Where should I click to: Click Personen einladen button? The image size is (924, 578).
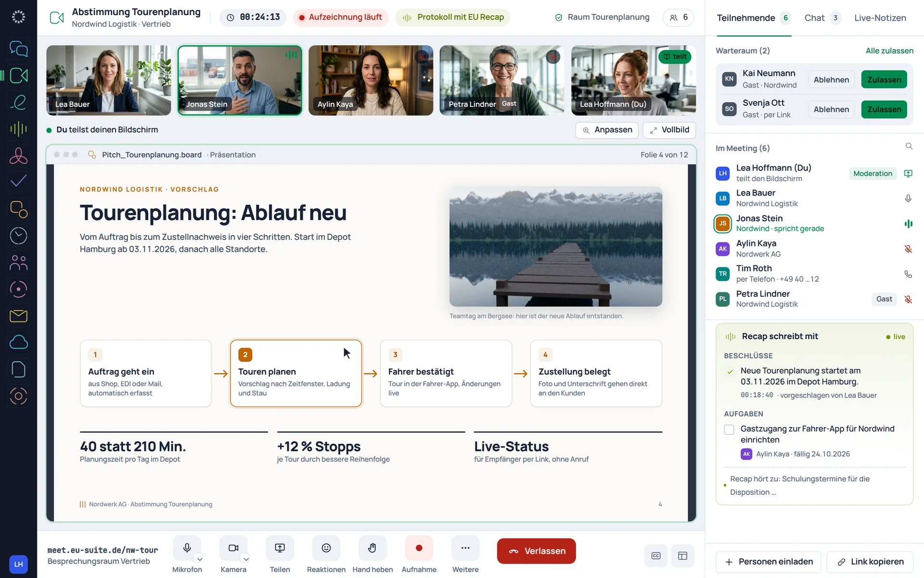pos(769,562)
